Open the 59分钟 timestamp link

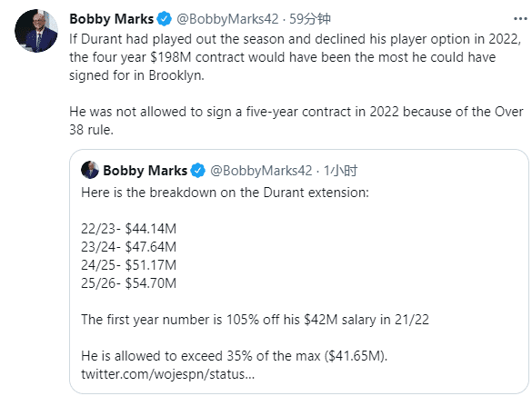[x=310, y=19]
